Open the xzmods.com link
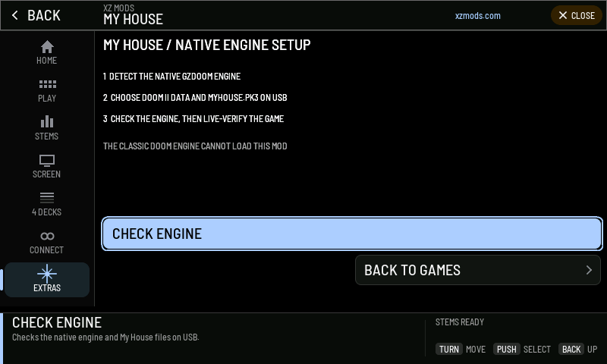Viewport: 607px width, 364px height. pos(478,16)
